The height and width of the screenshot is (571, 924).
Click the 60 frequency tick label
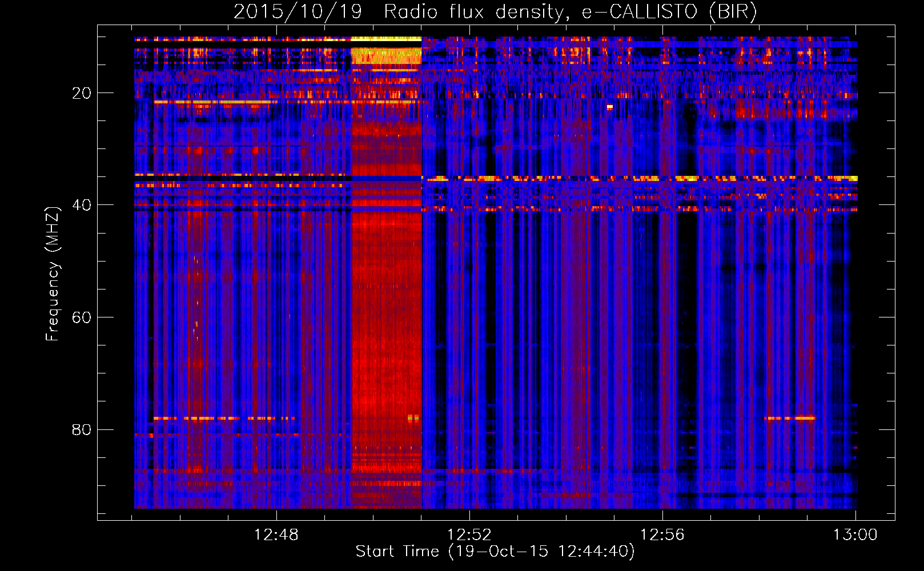[82, 317]
